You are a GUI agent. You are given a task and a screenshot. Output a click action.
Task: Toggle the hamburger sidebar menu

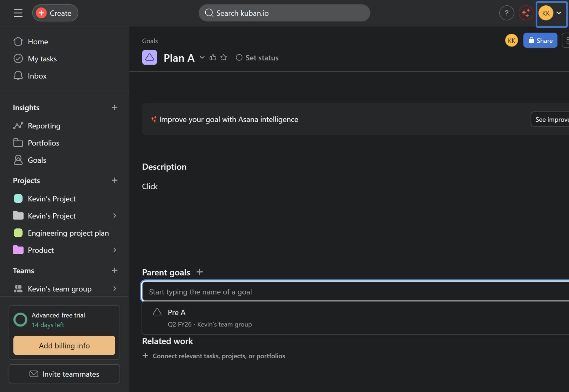tap(18, 13)
